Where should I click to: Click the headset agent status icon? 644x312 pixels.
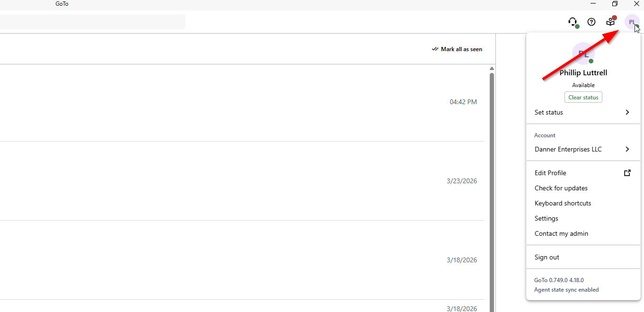pyautogui.click(x=573, y=22)
